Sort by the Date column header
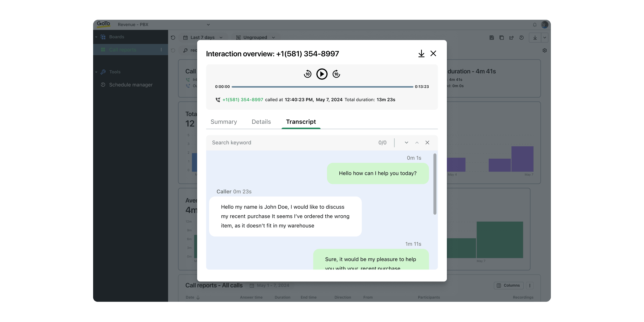The width and height of the screenshot is (644, 322). pyautogui.click(x=193, y=297)
